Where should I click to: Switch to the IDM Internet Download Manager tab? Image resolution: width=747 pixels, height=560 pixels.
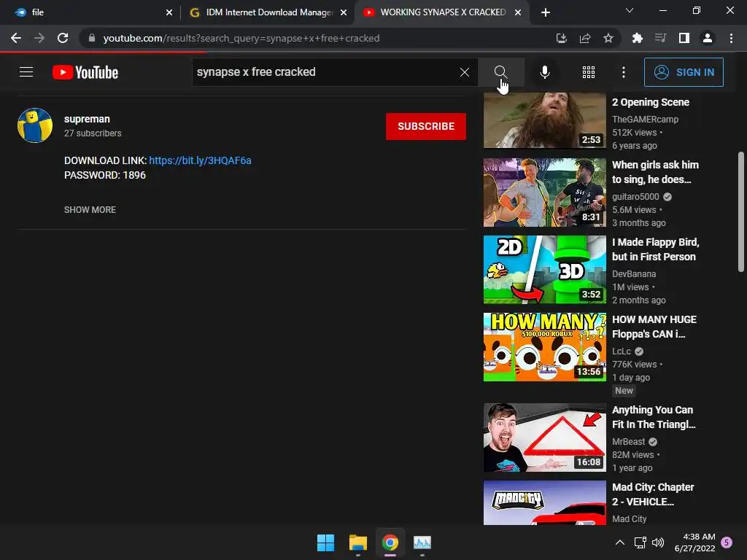click(268, 12)
